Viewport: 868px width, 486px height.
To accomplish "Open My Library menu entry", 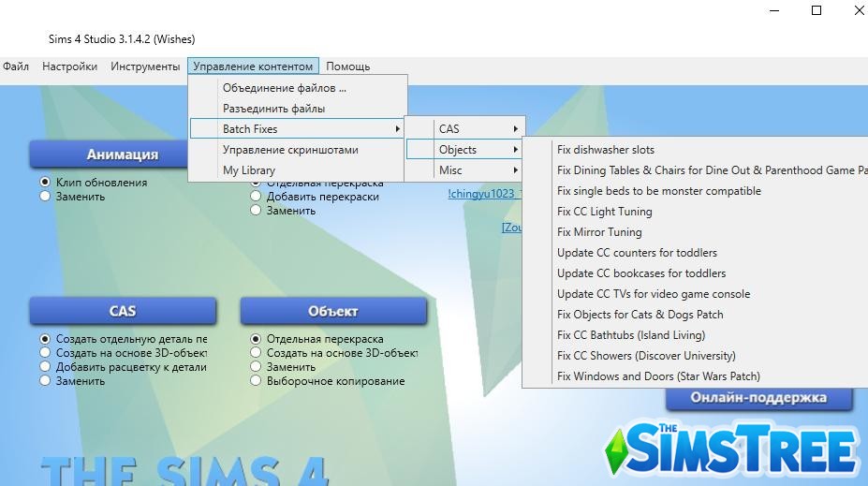I will [298, 169].
